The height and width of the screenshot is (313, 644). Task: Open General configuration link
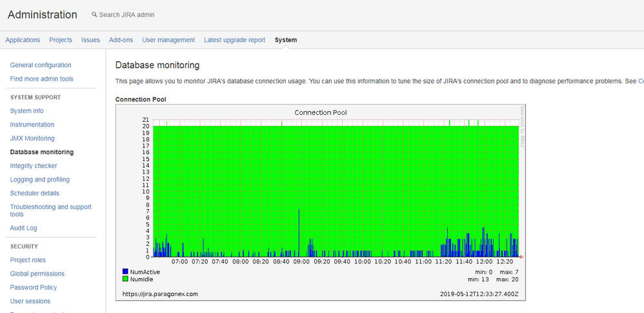coord(41,65)
